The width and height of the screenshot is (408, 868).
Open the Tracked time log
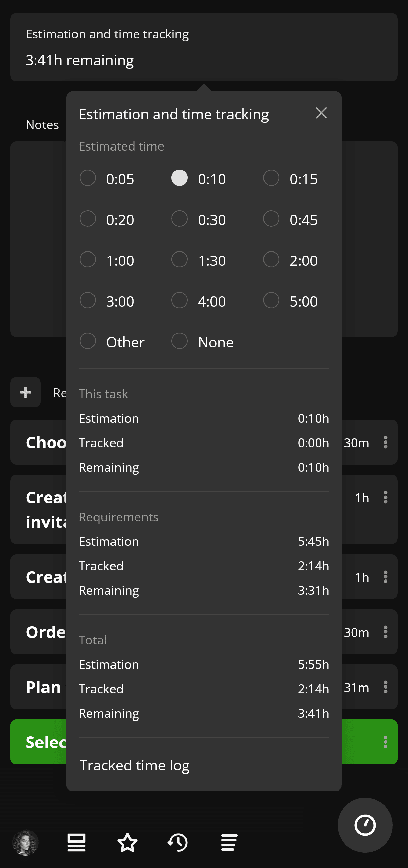(x=134, y=765)
